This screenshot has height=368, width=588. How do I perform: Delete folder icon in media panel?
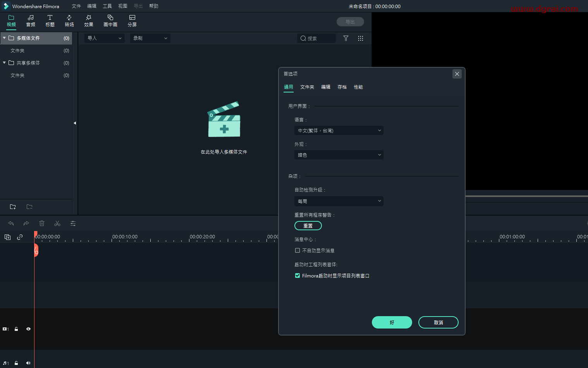(29, 207)
